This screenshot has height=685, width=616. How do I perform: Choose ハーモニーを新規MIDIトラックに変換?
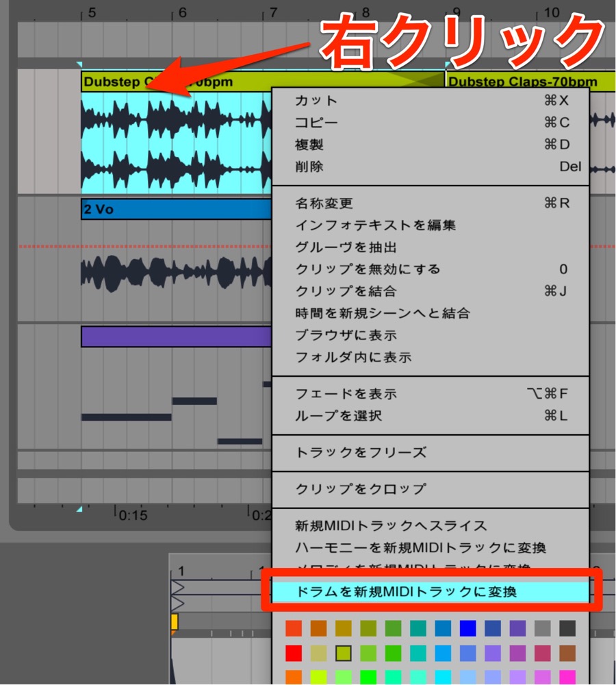click(431, 547)
